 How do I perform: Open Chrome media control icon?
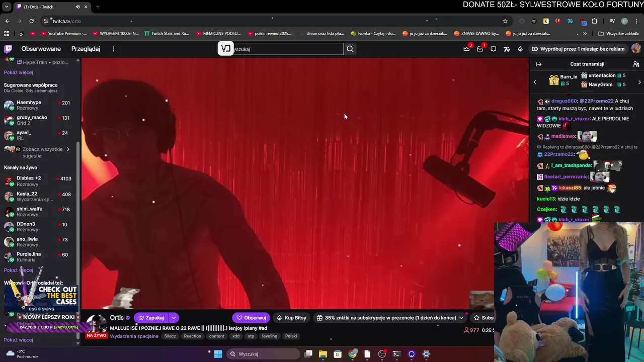point(612,21)
